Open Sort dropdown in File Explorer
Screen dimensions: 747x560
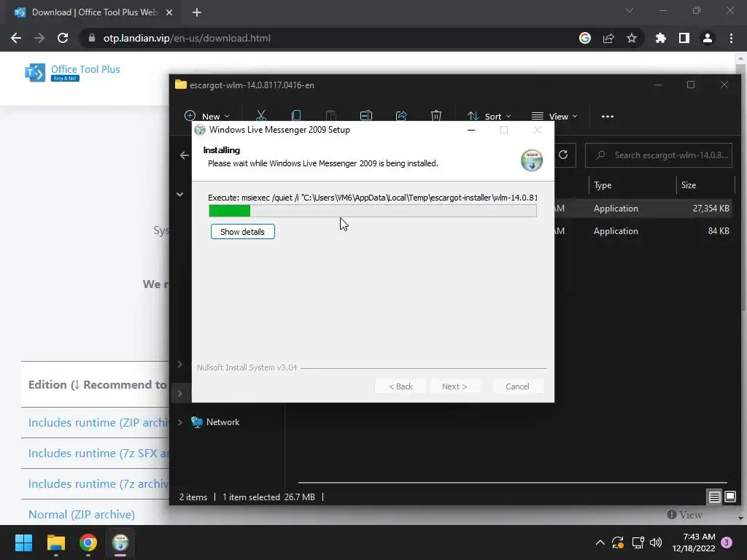pyautogui.click(x=489, y=116)
